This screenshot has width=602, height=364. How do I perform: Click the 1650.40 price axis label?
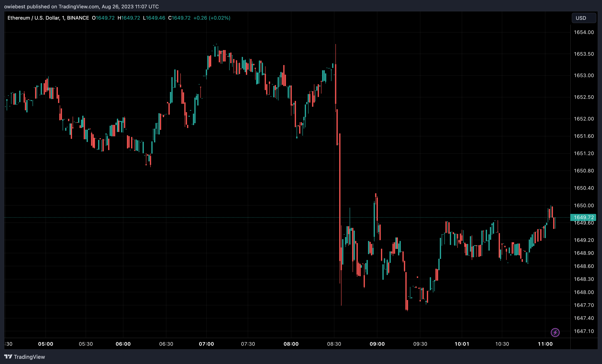[x=584, y=188]
